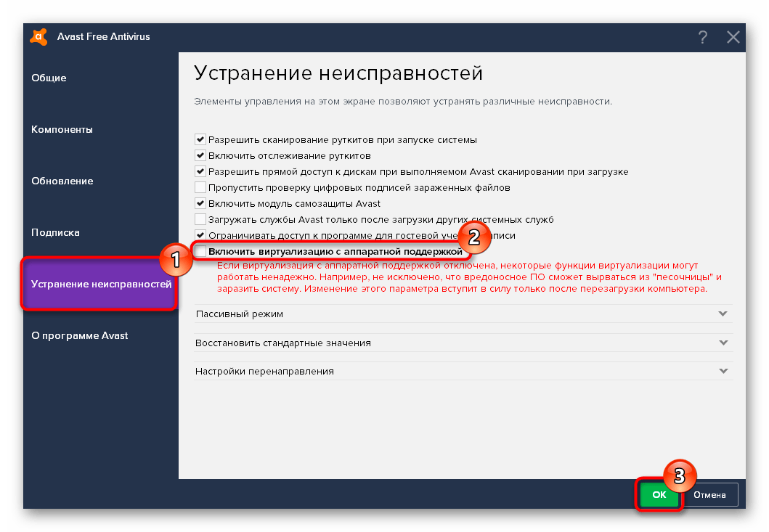Viewport: 769px width, 532px height.
Task: Enable Пропустить проверку цифровых подписей checkbox
Action: pos(200,187)
